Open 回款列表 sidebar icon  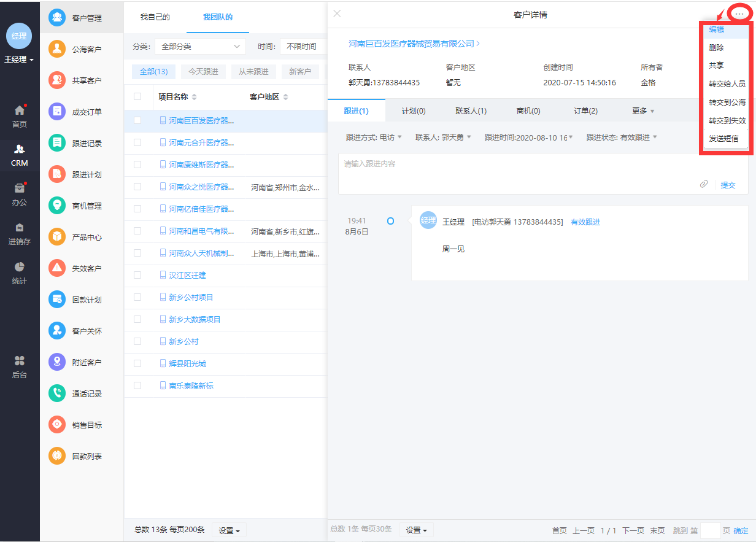(x=57, y=456)
